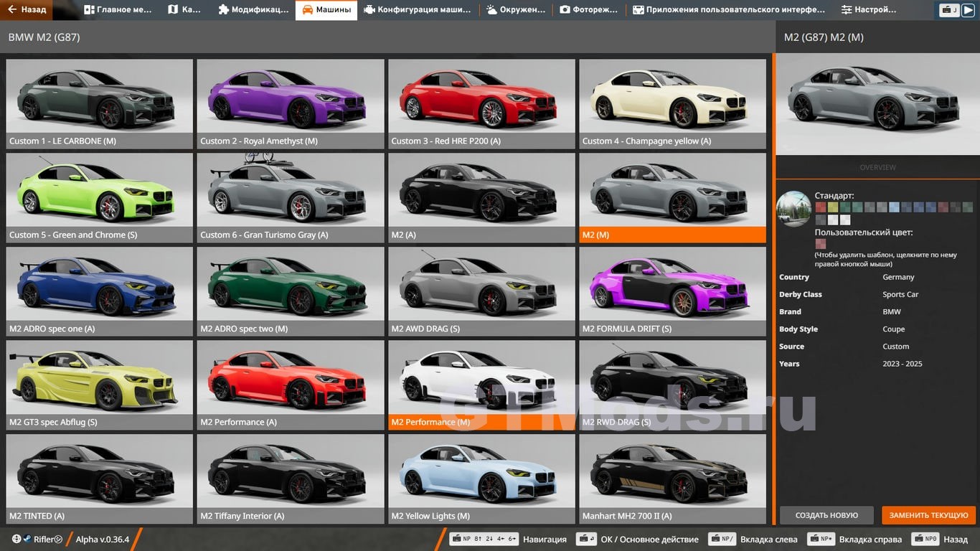This screenshot has height=551, width=980.
Task: Open the Модификации puzzle-piece tab
Action: click(x=253, y=10)
